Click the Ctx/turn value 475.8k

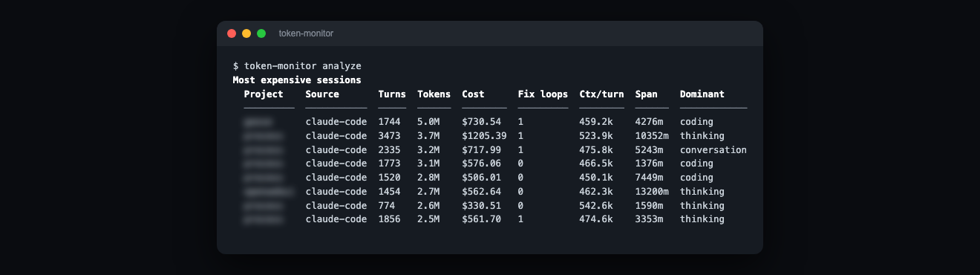pyautogui.click(x=596, y=149)
